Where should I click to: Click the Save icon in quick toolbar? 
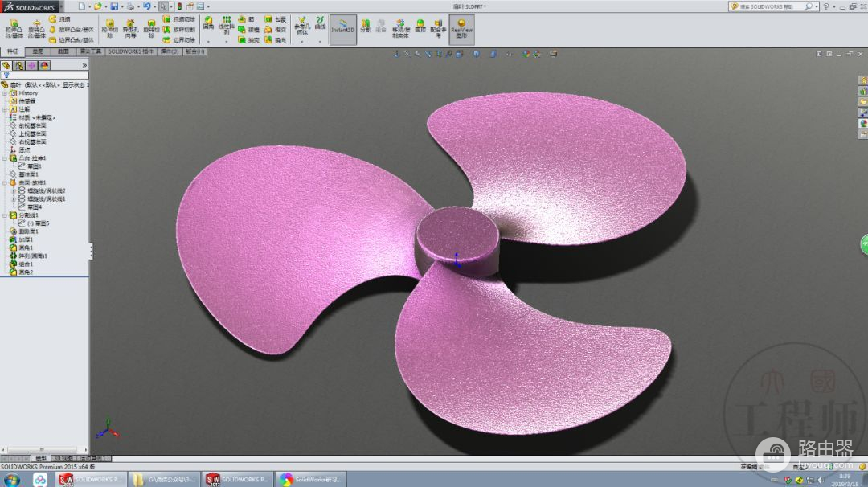point(113,6)
